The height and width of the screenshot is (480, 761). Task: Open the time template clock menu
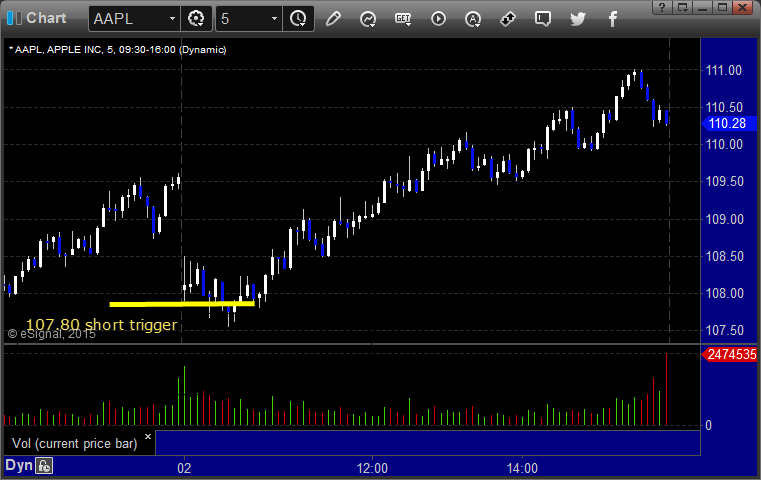coord(298,19)
